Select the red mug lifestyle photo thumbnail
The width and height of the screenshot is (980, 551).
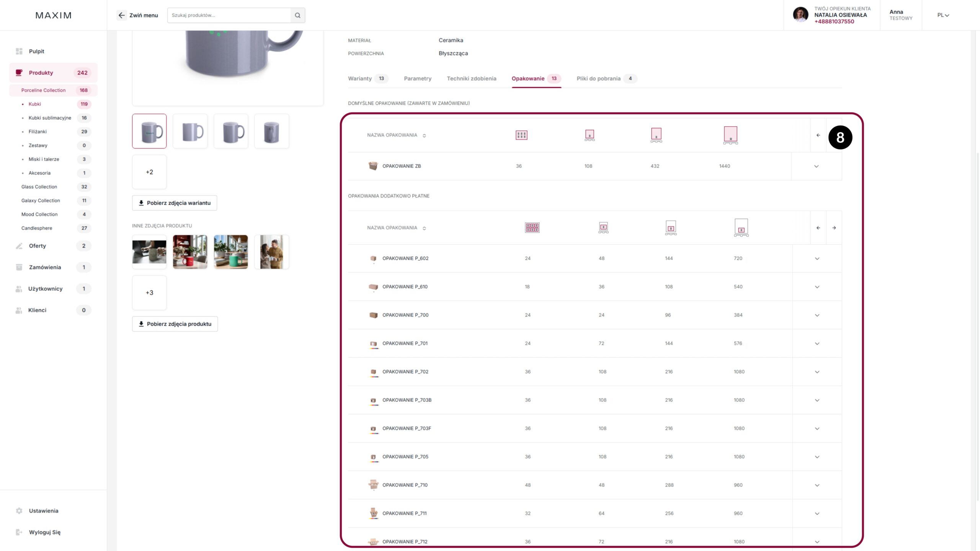coord(190,252)
